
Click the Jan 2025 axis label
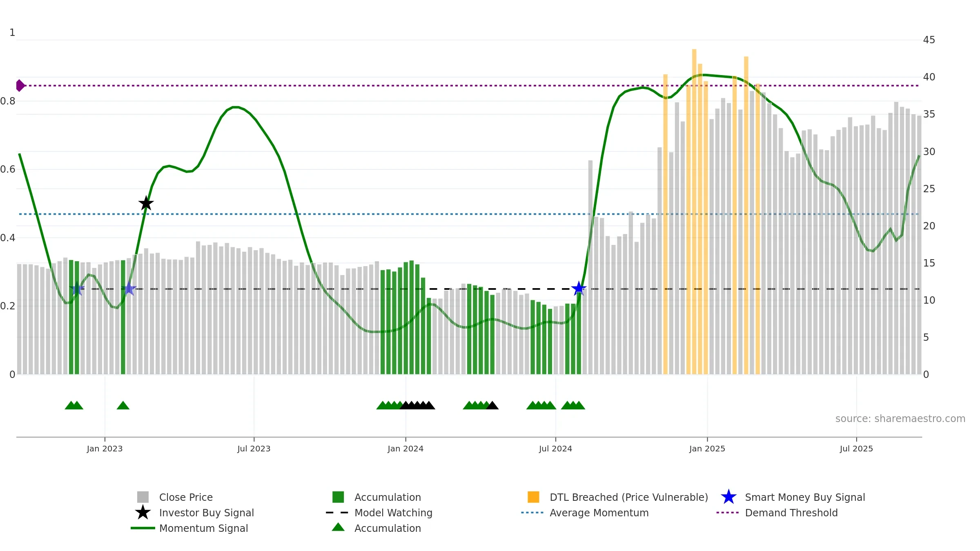[707, 449]
